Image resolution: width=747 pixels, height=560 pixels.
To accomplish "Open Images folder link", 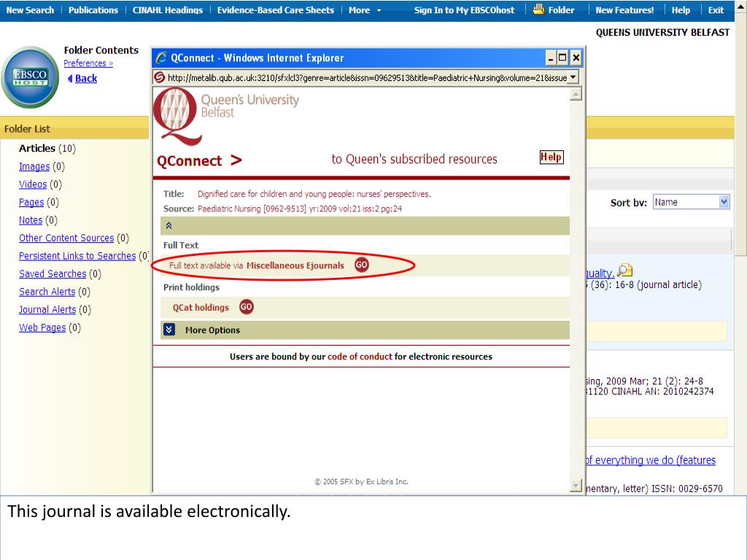I will pos(34,167).
